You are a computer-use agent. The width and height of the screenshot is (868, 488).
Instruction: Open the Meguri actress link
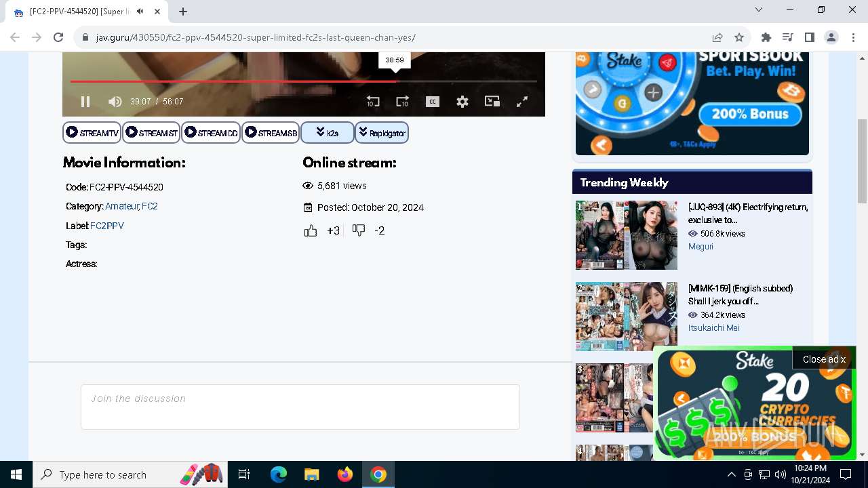701,247
